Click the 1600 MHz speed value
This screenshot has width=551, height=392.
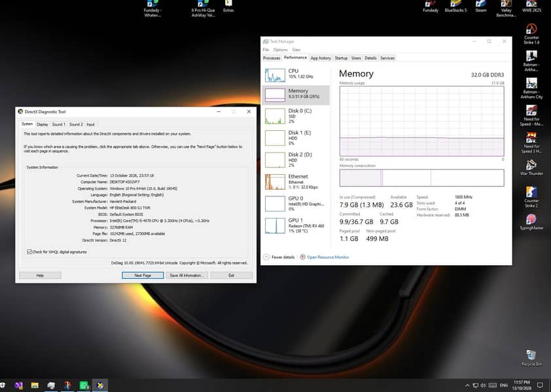[463, 197]
